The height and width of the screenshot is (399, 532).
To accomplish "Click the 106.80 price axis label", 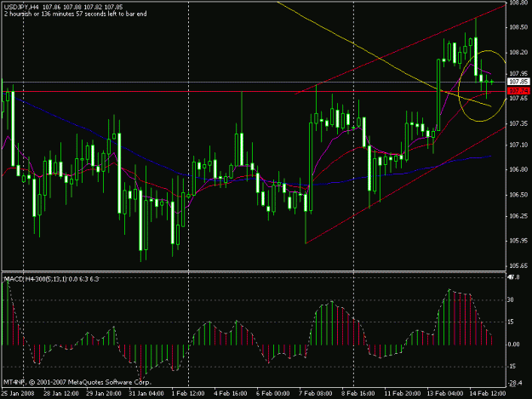I will pos(518,169).
